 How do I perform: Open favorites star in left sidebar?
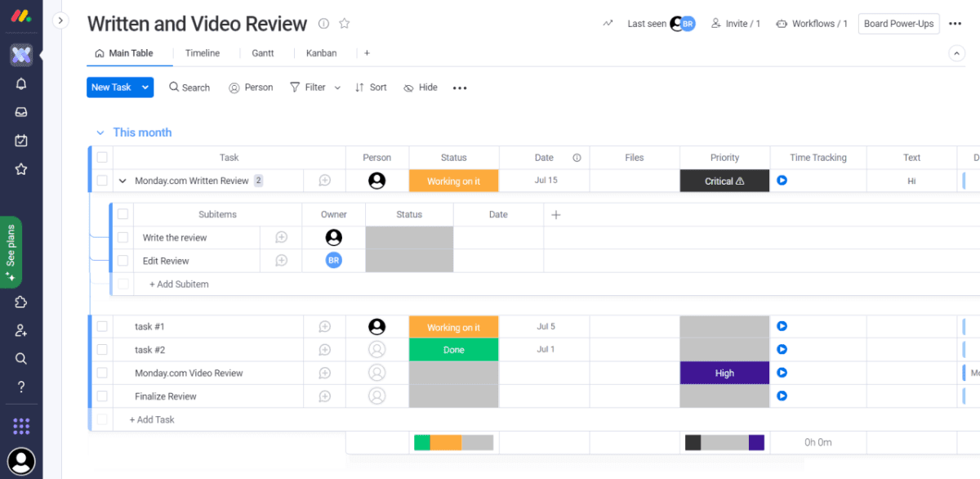(x=21, y=169)
